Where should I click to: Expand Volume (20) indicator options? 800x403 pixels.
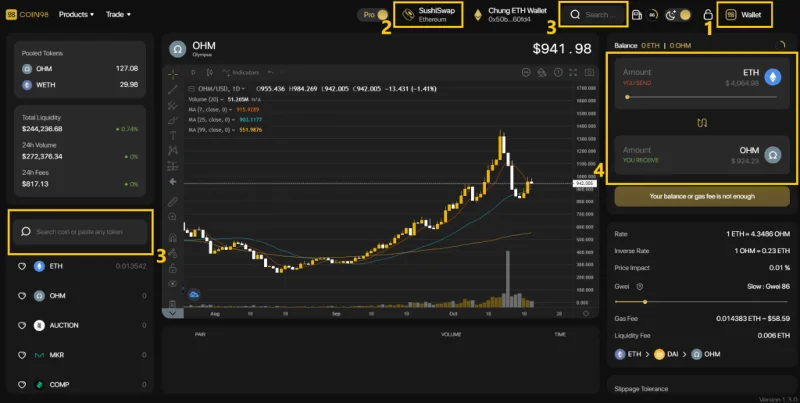point(223,99)
